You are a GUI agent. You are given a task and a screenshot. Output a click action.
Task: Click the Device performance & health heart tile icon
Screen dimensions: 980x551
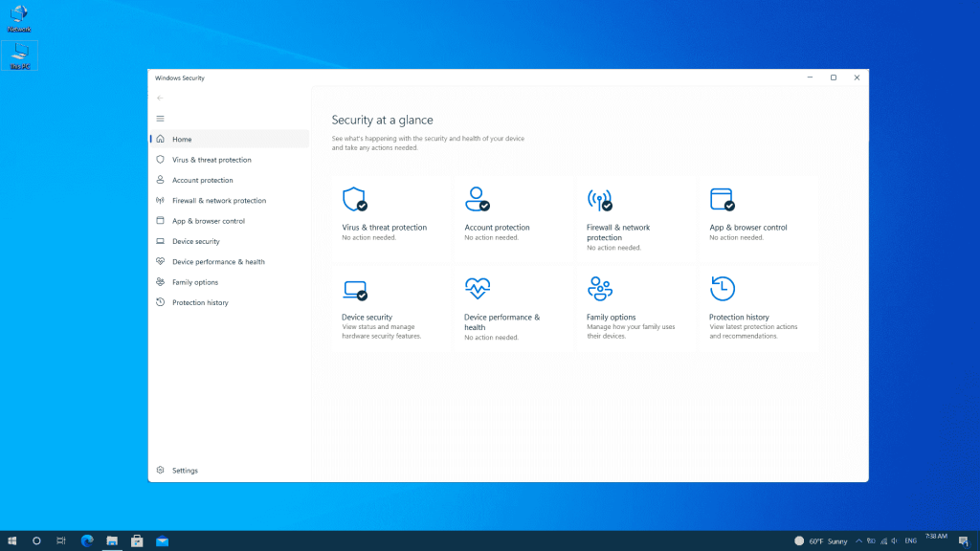(477, 288)
